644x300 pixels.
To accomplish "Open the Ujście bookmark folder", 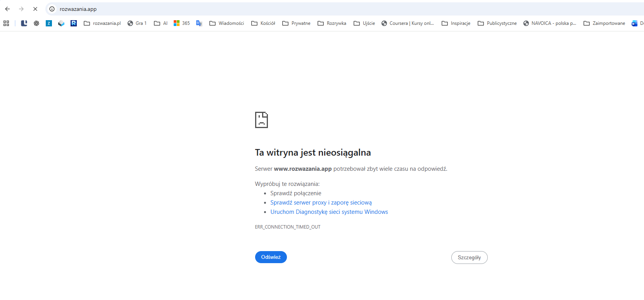I will [x=364, y=23].
